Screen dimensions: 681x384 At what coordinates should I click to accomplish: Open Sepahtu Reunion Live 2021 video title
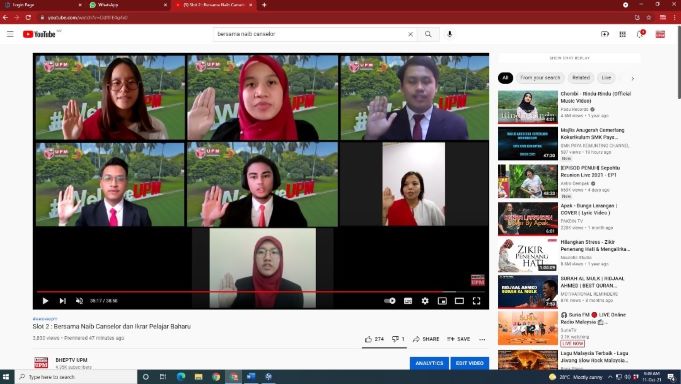pos(590,171)
